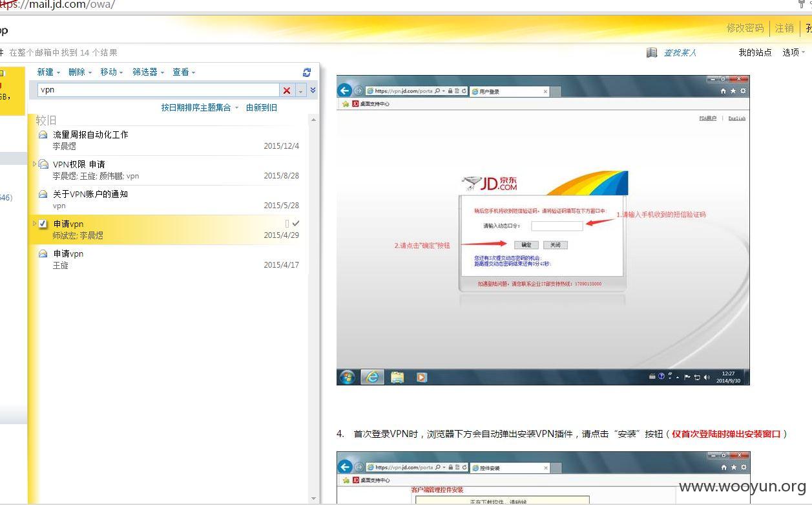
Task: Refresh the mail list with the refresh icon
Action: coord(307,72)
